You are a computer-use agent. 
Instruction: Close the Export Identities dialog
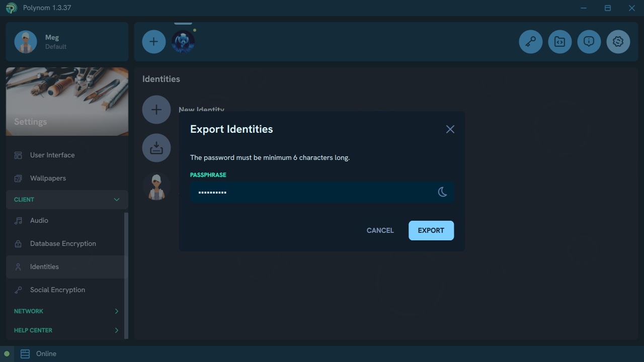(450, 129)
